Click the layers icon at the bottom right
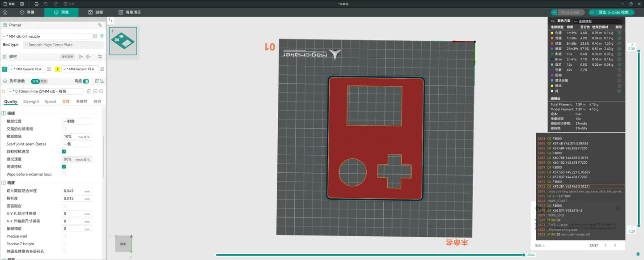 click(638, 254)
